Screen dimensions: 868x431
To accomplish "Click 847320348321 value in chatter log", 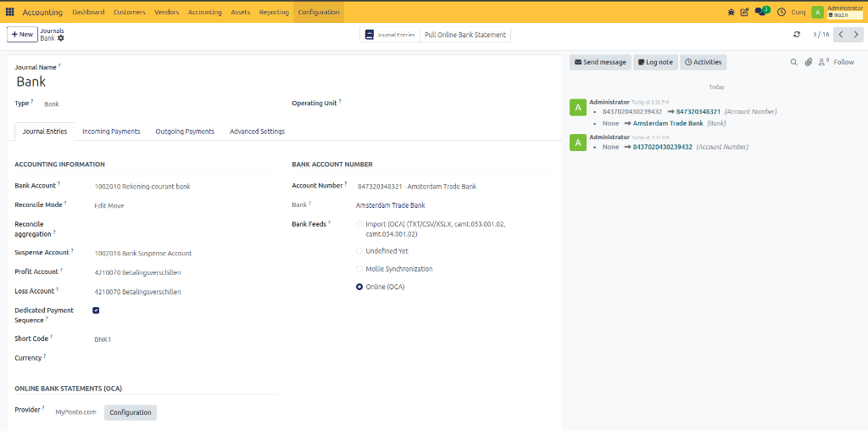I will coord(698,111).
